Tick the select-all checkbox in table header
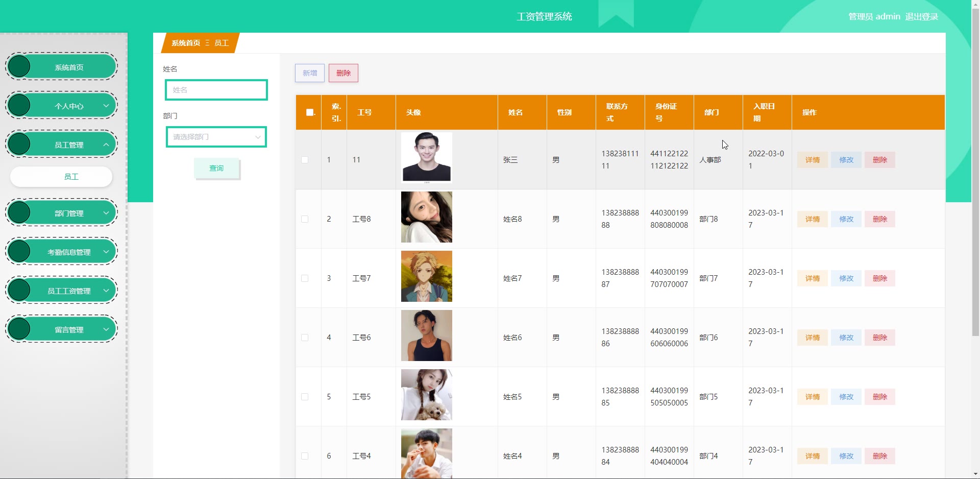 (x=310, y=112)
